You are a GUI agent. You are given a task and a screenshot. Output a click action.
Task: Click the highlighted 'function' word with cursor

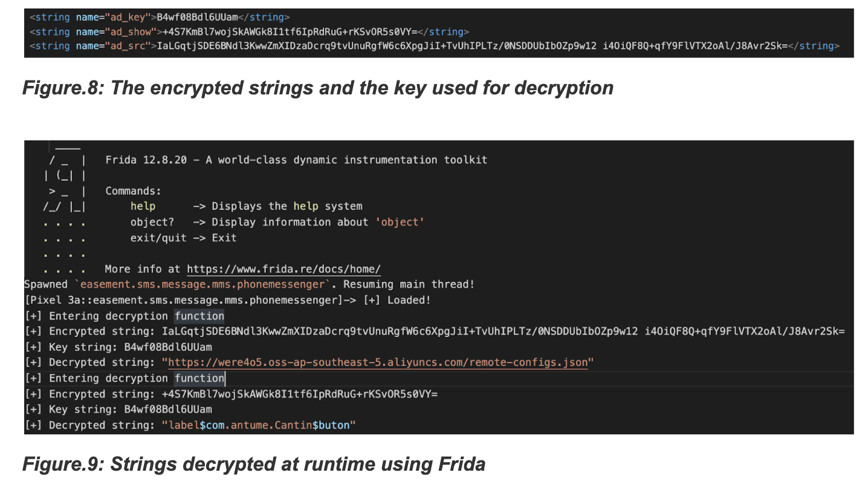coord(199,378)
